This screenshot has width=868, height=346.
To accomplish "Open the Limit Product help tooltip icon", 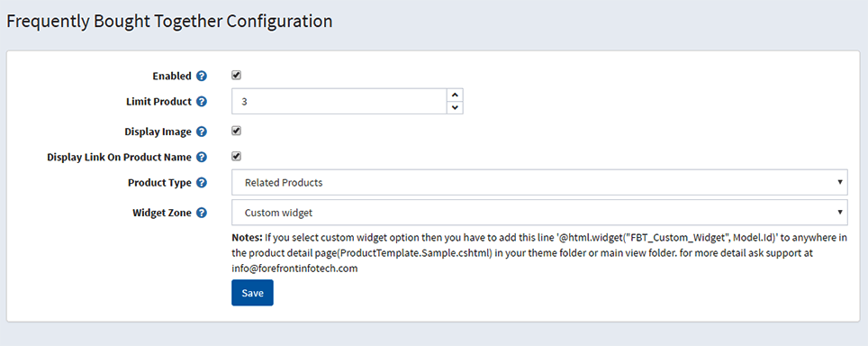I will (x=202, y=102).
